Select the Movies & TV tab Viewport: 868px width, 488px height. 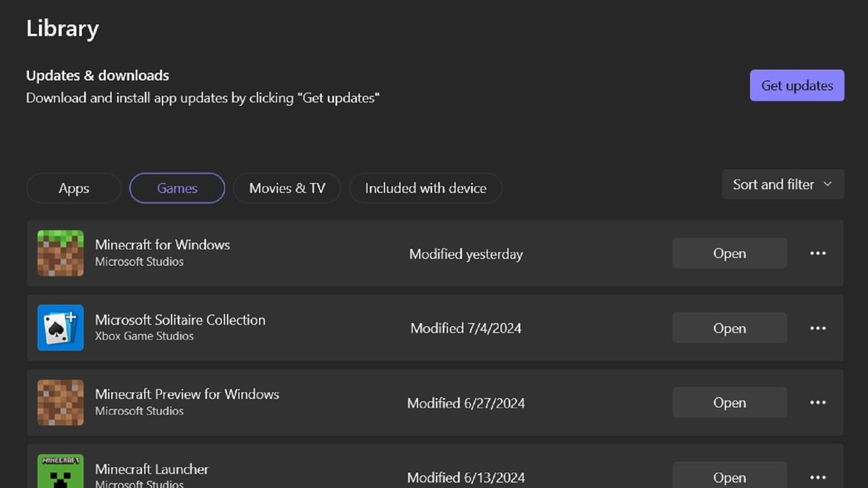tap(286, 188)
